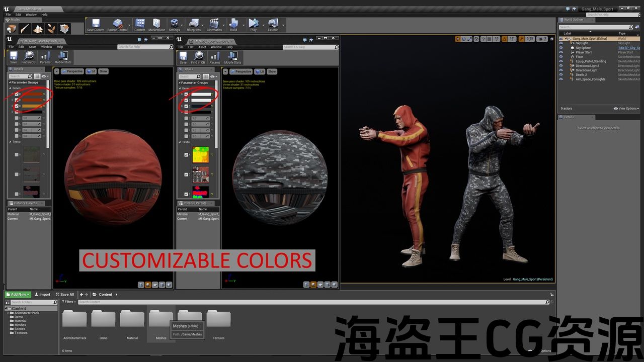The height and width of the screenshot is (362, 644).
Task: Open View Options dropdown in World Outliner
Action: coord(626,109)
